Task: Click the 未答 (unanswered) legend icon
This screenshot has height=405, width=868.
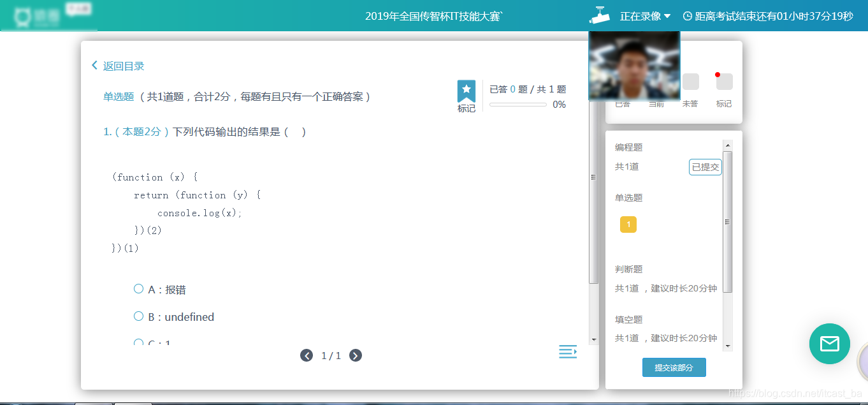Action: click(x=690, y=82)
